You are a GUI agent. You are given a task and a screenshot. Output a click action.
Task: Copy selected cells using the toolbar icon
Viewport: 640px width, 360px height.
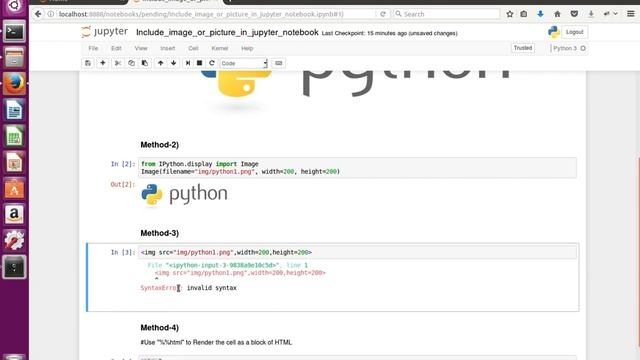131,63
